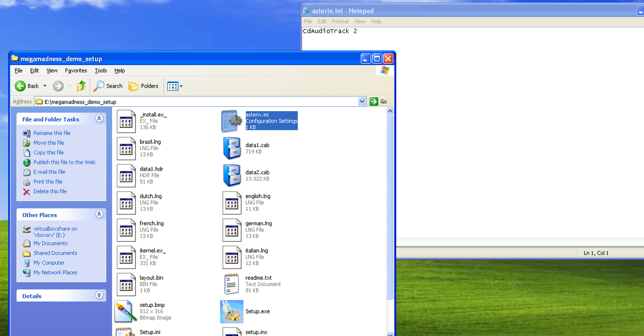The width and height of the screenshot is (644, 336).
Task: Open Notepad's File menu
Action: (308, 22)
